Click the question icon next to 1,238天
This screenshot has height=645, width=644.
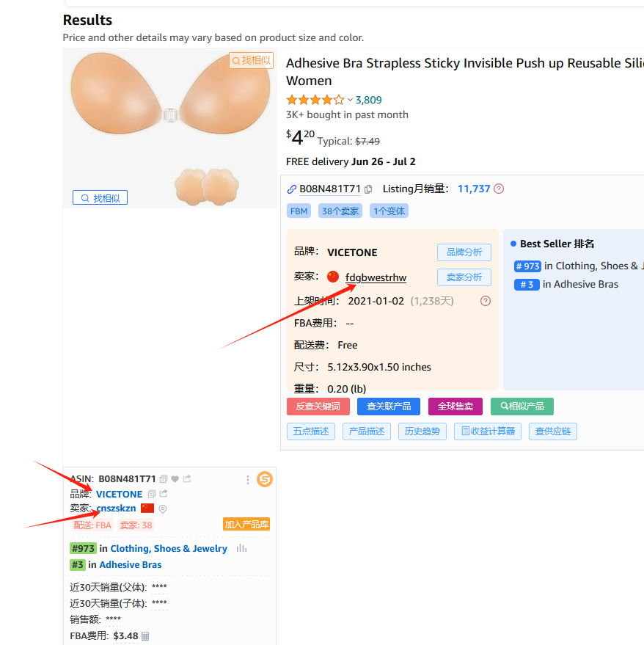pyautogui.click(x=485, y=301)
